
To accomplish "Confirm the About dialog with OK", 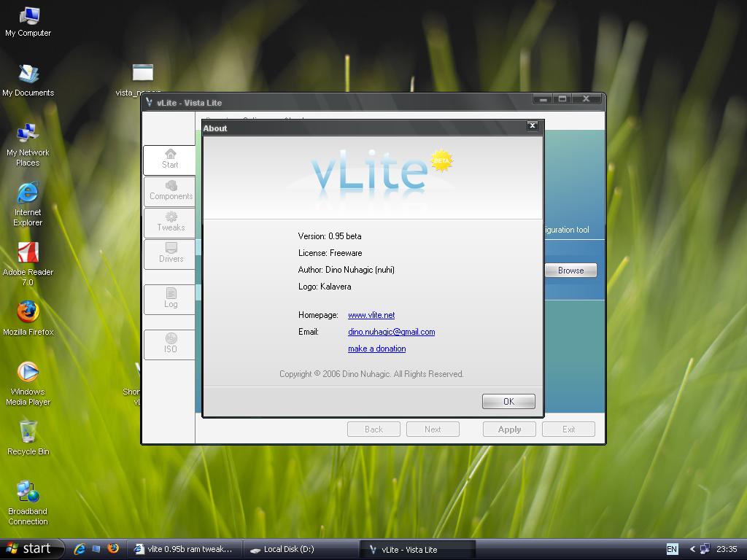I will pyautogui.click(x=508, y=402).
